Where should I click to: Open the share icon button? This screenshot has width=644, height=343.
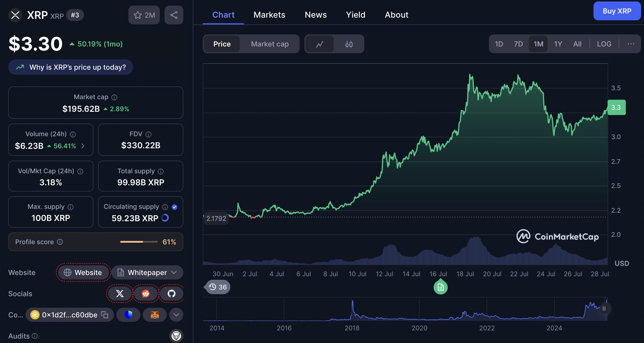174,15
